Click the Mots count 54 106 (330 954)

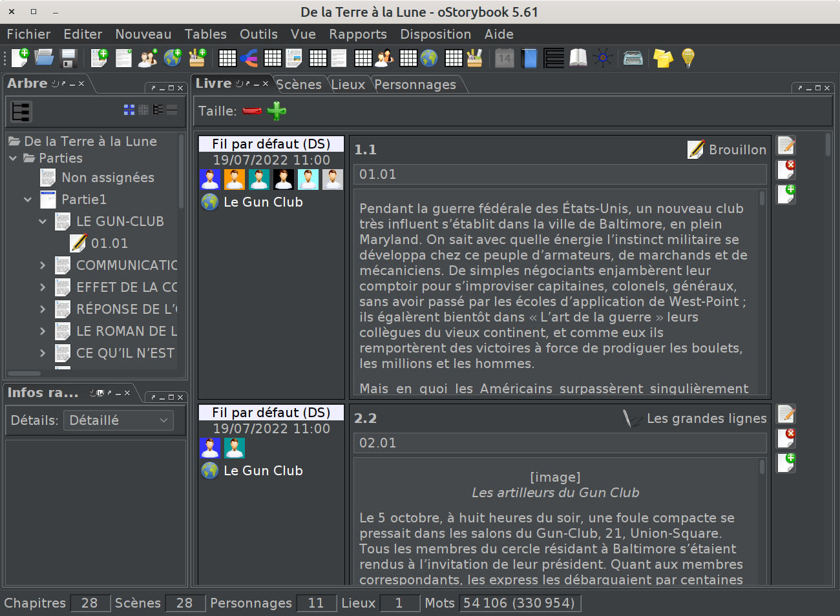point(520,603)
